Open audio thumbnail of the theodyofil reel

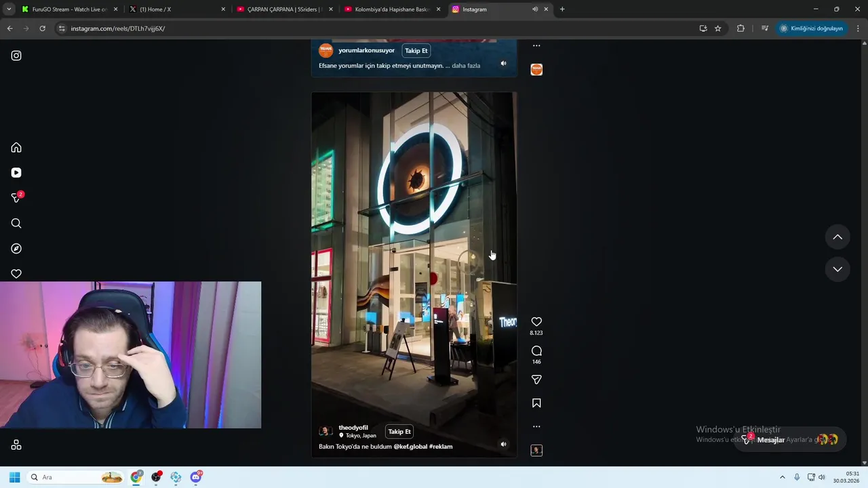pos(536,450)
